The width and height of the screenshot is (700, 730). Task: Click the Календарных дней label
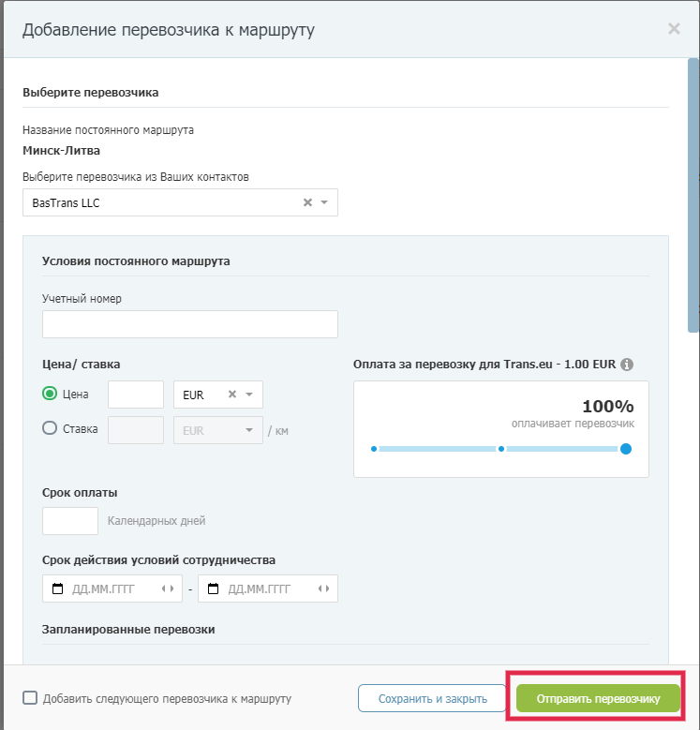156,521
